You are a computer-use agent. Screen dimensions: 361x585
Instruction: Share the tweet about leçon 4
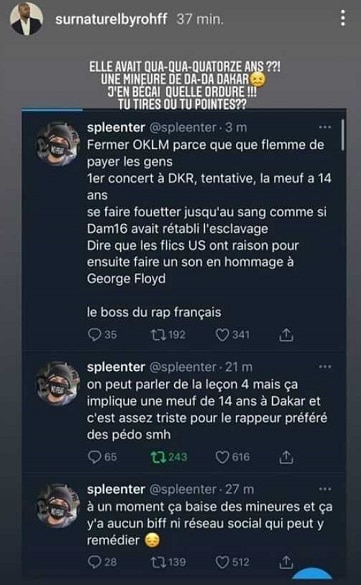pyautogui.click(x=286, y=457)
